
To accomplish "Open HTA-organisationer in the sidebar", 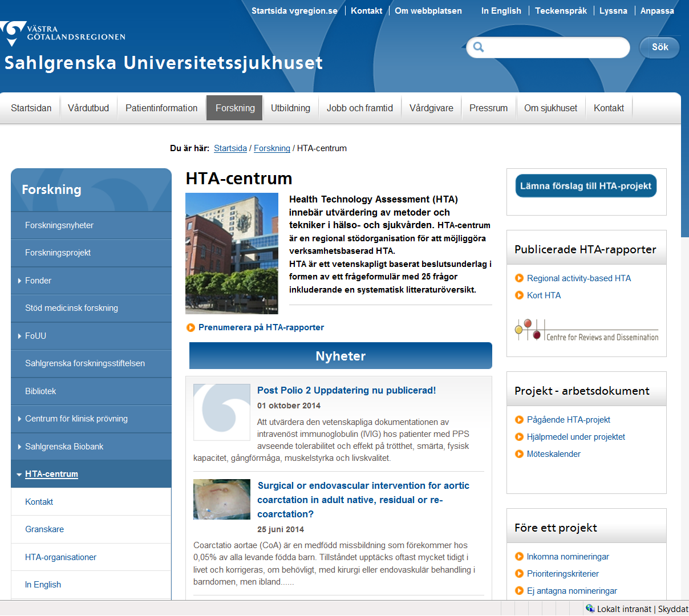I will tap(91, 557).
